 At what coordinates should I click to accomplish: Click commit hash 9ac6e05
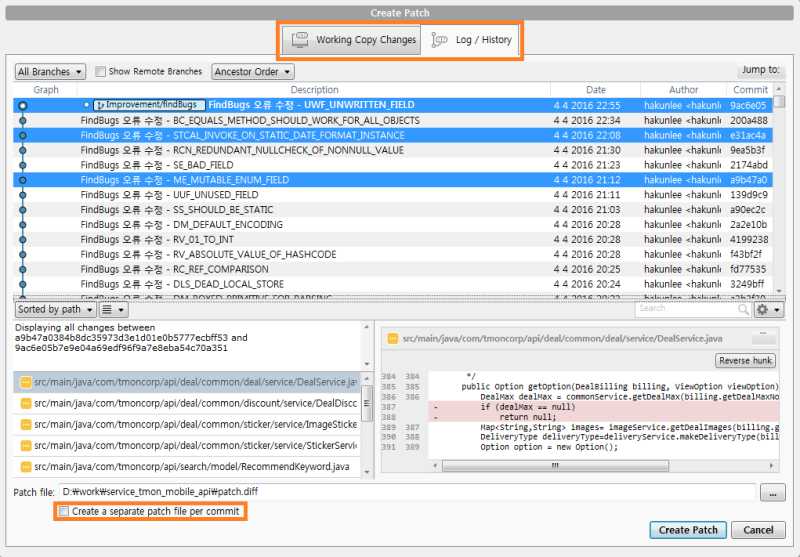point(748,106)
